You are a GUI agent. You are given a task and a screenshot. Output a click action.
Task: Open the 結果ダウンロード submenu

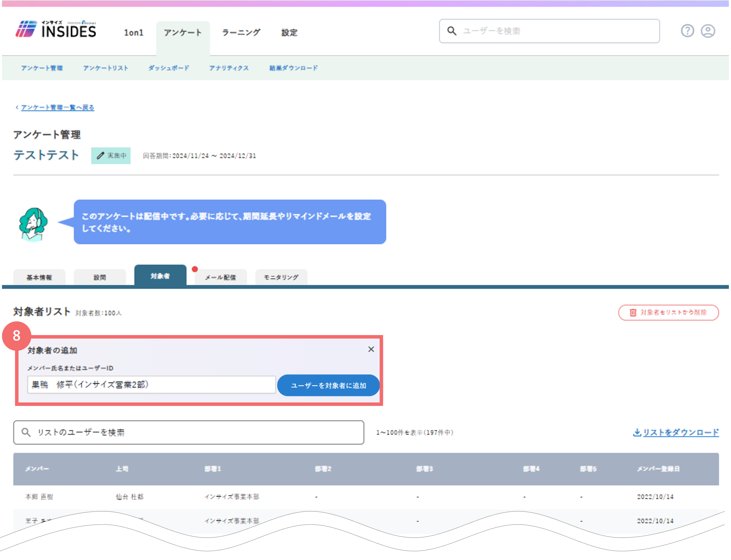click(x=293, y=68)
